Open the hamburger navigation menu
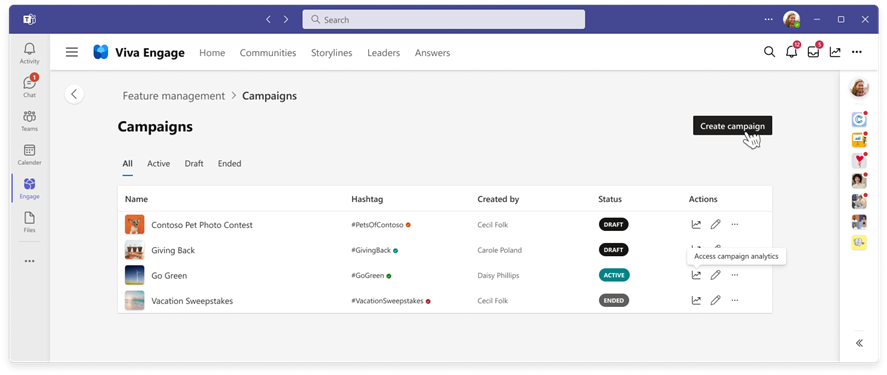This screenshot has width=887, height=375. pos(72,53)
